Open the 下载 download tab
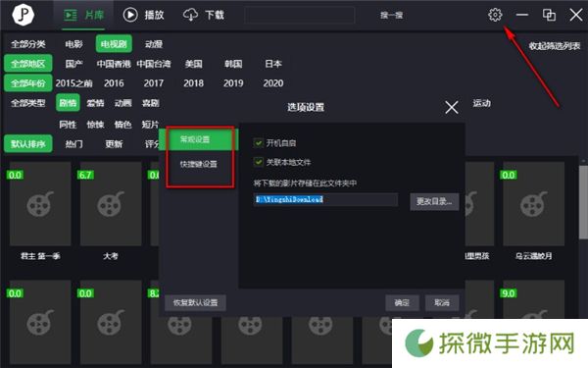Screen dimensions: 588x368 [x=204, y=15]
